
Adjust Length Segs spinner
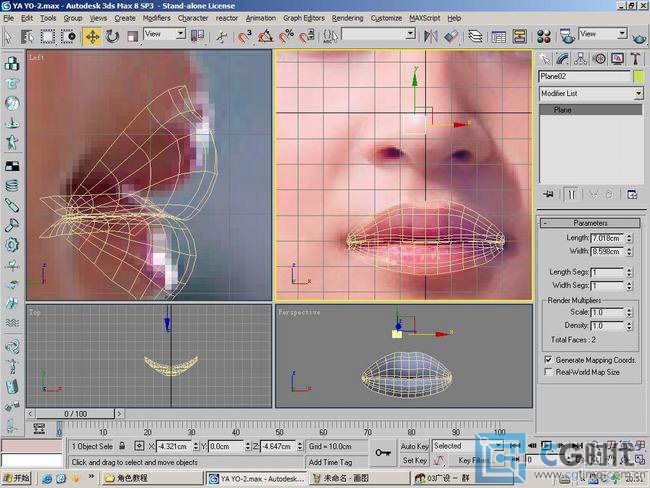pyautogui.click(x=629, y=272)
